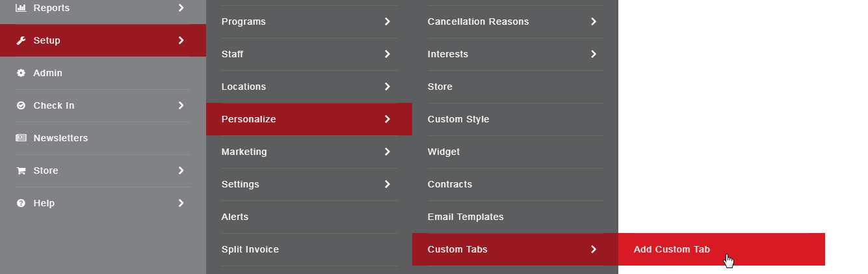Expand the Interests submenu arrow

point(594,54)
